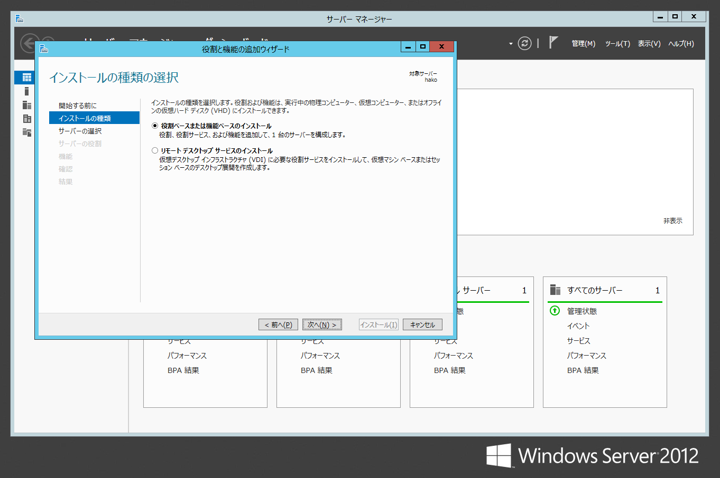This screenshot has height=478, width=720.
Task: Click the Server Manager title bar app icon
Action: 19,19
